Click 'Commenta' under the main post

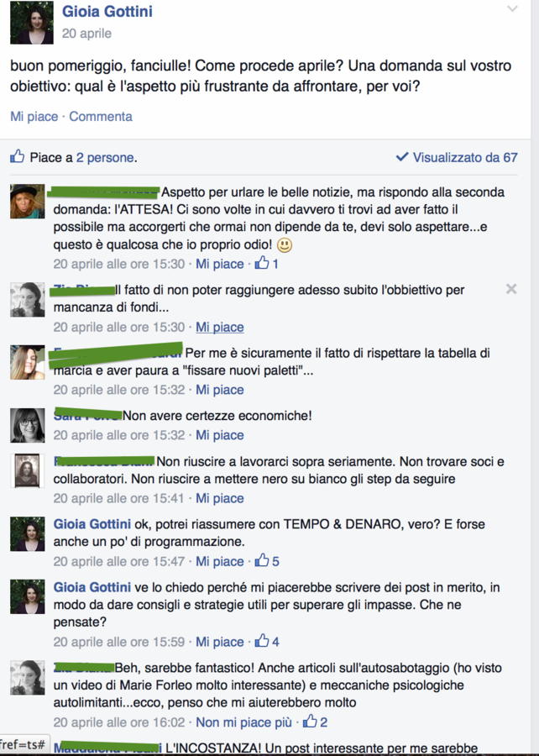101,117
